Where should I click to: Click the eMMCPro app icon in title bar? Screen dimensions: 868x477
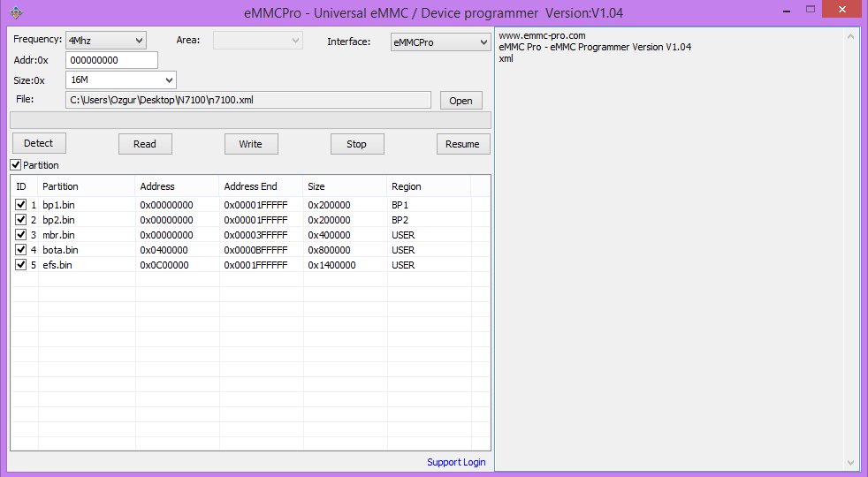pos(16,12)
